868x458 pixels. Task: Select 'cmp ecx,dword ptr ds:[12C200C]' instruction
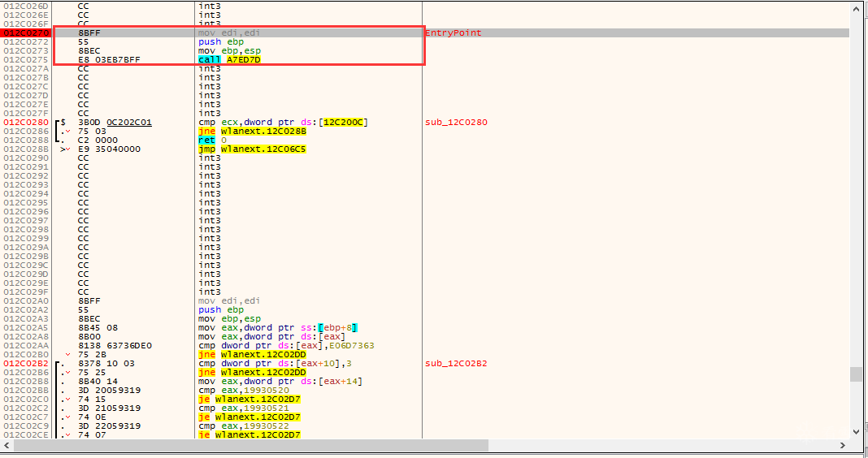pyautogui.click(x=283, y=123)
